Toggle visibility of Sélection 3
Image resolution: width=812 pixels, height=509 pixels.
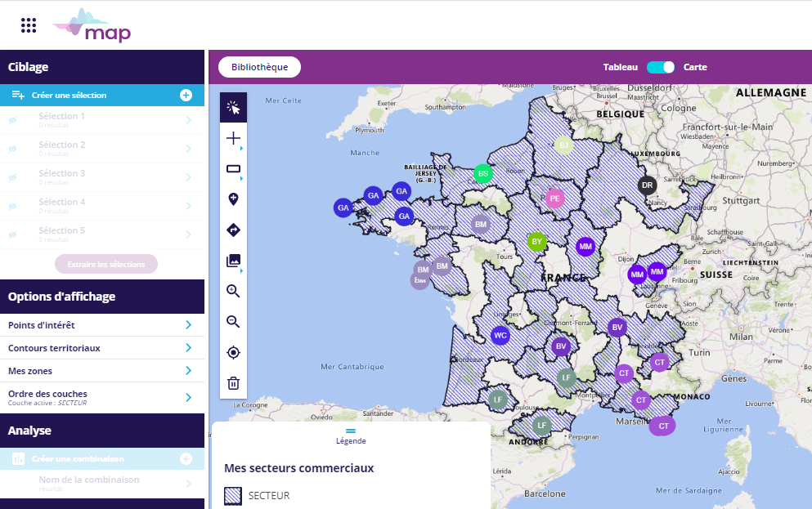coord(13,177)
